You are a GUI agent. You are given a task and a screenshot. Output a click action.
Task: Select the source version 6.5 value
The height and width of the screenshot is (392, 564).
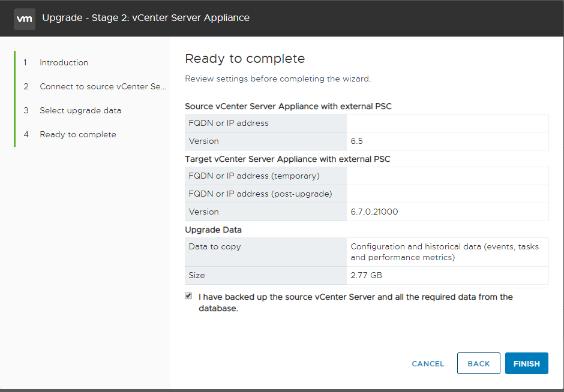click(x=357, y=141)
